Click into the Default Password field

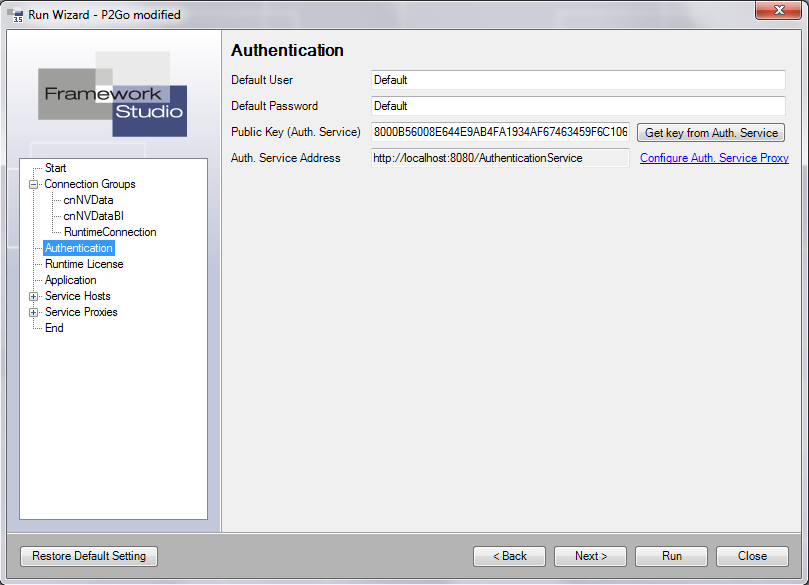(x=578, y=106)
